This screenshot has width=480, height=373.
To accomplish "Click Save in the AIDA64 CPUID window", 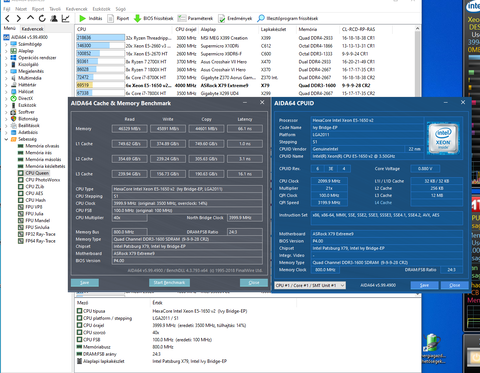I will tap(424, 285).
